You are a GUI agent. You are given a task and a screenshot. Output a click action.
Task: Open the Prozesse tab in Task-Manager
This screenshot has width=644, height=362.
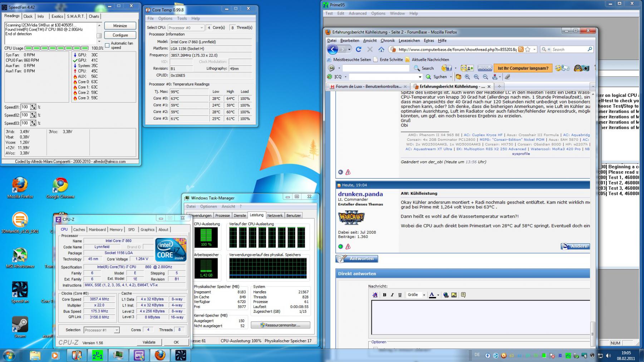click(x=222, y=215)
